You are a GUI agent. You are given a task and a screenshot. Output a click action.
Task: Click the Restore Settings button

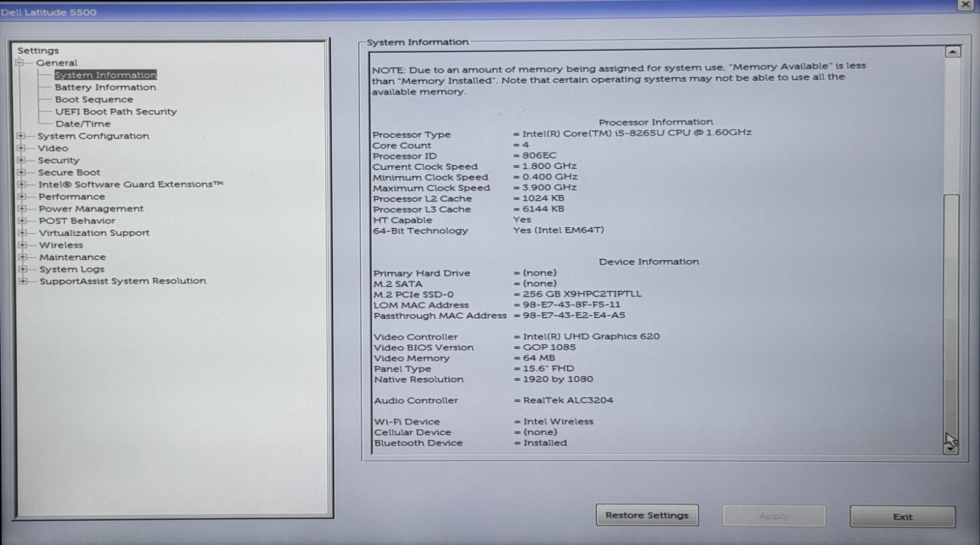[x=647, y=515]
